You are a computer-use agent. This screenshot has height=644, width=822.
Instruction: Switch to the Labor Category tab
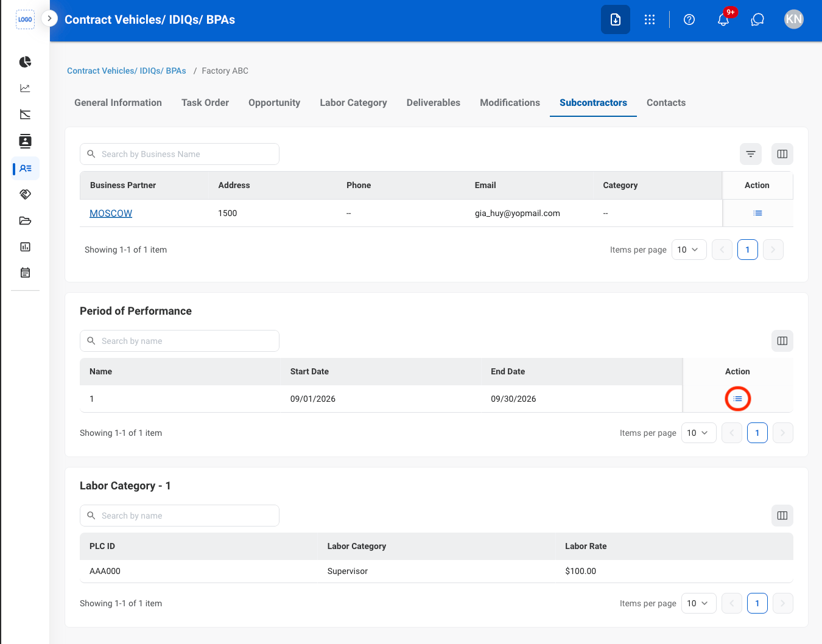point(354,103)
